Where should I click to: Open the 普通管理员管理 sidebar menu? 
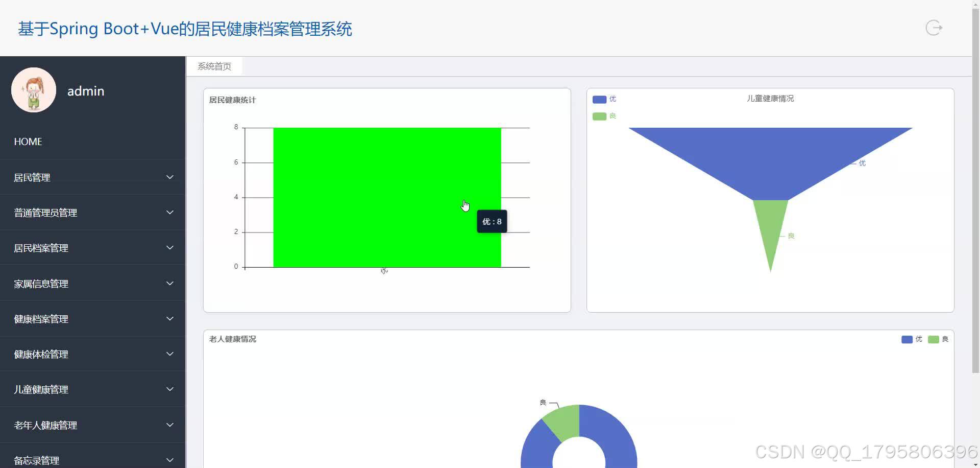92,213
